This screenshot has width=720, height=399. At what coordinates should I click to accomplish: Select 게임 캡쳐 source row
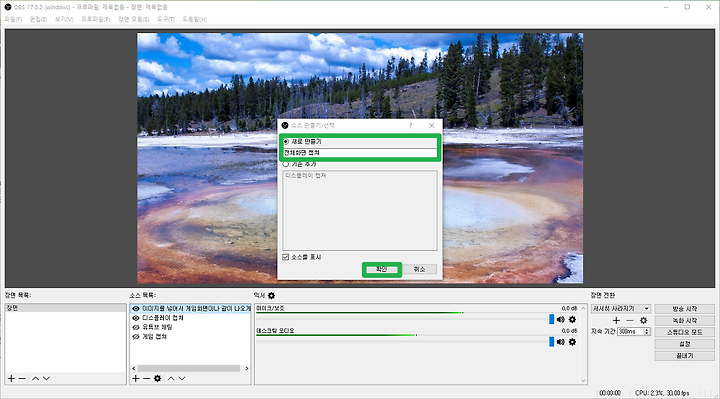coord(190,337)
